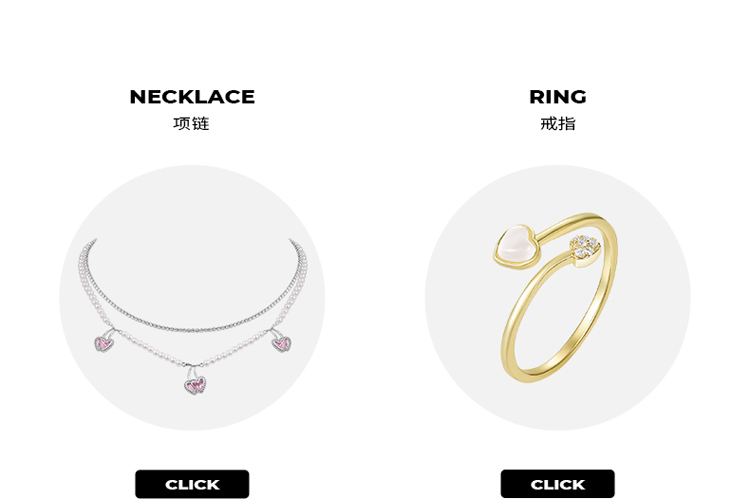
Task: Open the gold ring product image
Action: pyautogui.click(x=558, y=298)
